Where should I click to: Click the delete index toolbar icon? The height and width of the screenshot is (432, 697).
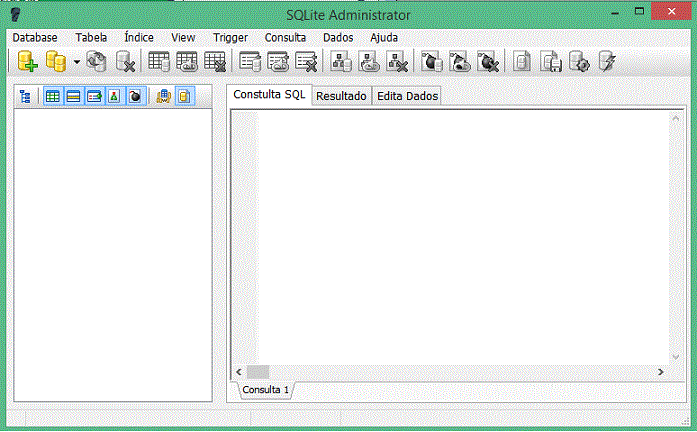coord(306,61)
